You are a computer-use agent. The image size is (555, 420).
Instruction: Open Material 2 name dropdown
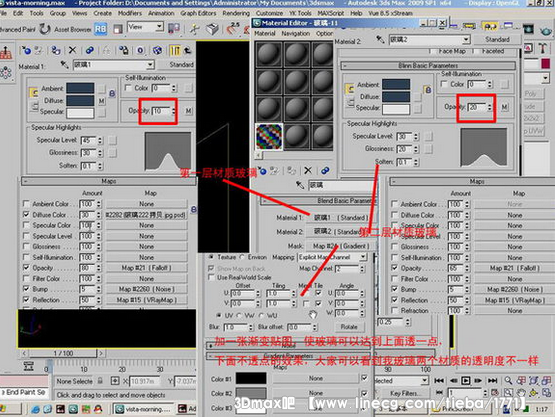(x=466, y=39)
